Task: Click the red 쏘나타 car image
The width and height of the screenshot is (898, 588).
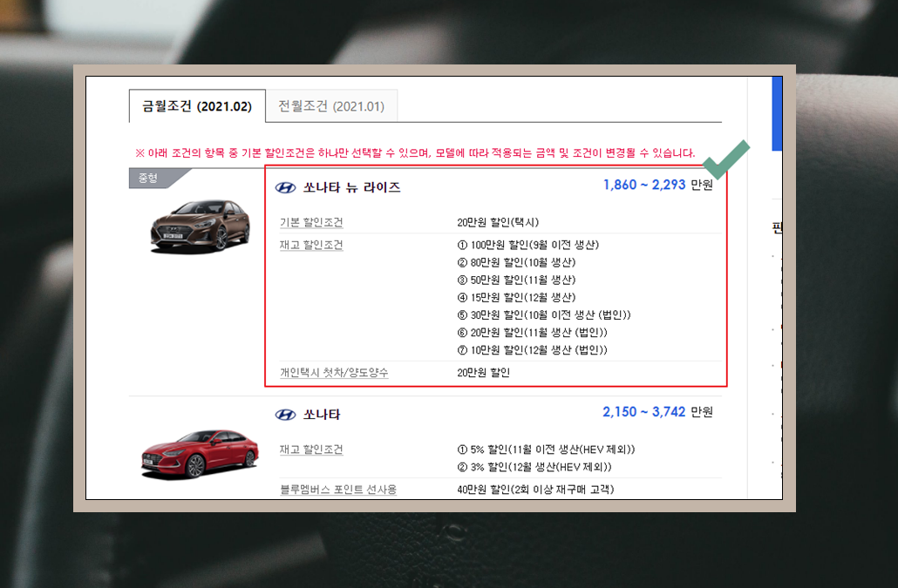Action: tap(200, 453)
